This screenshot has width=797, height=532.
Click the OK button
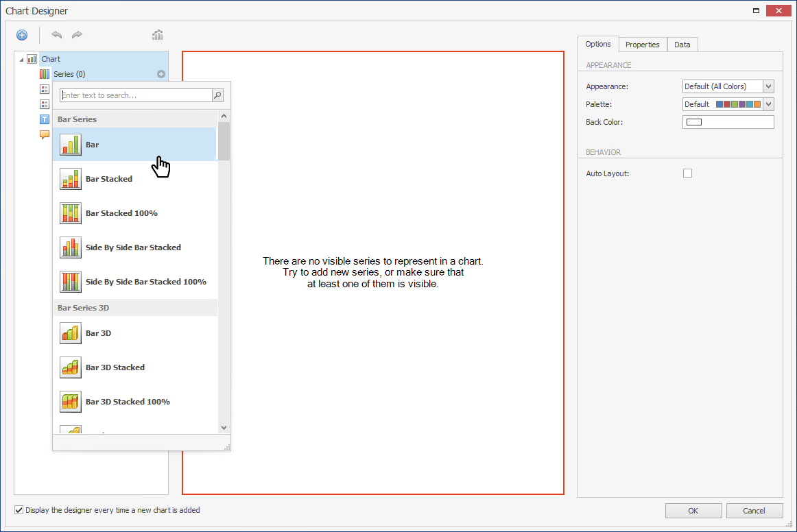click(x=693, y=511)
